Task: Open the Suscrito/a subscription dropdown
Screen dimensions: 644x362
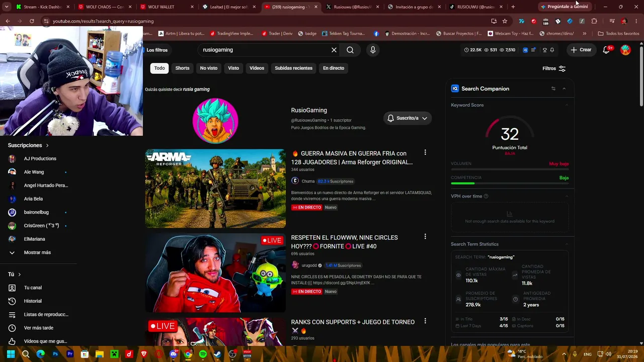Action: coord(407,118)
